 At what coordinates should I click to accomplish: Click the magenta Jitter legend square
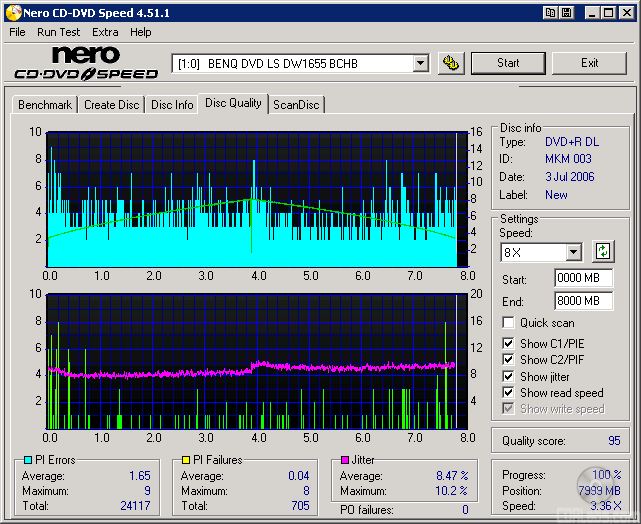(344, 460)
